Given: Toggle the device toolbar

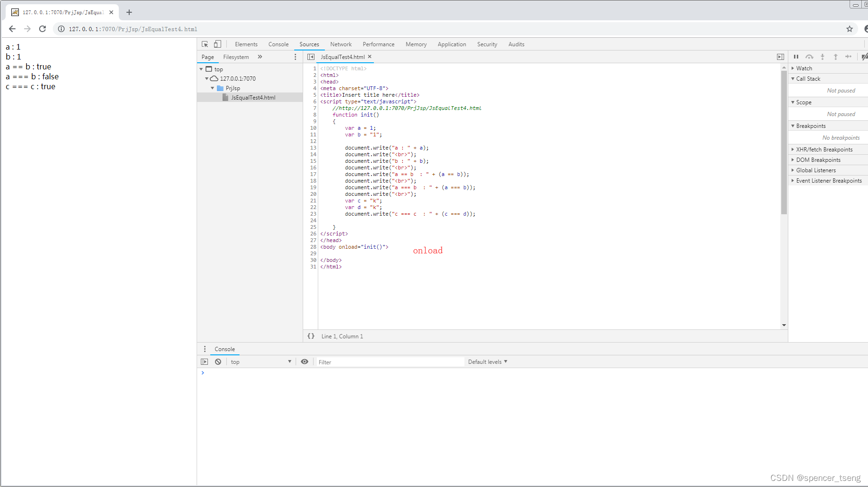Looking at the screenshot, I should pos(217,44).
